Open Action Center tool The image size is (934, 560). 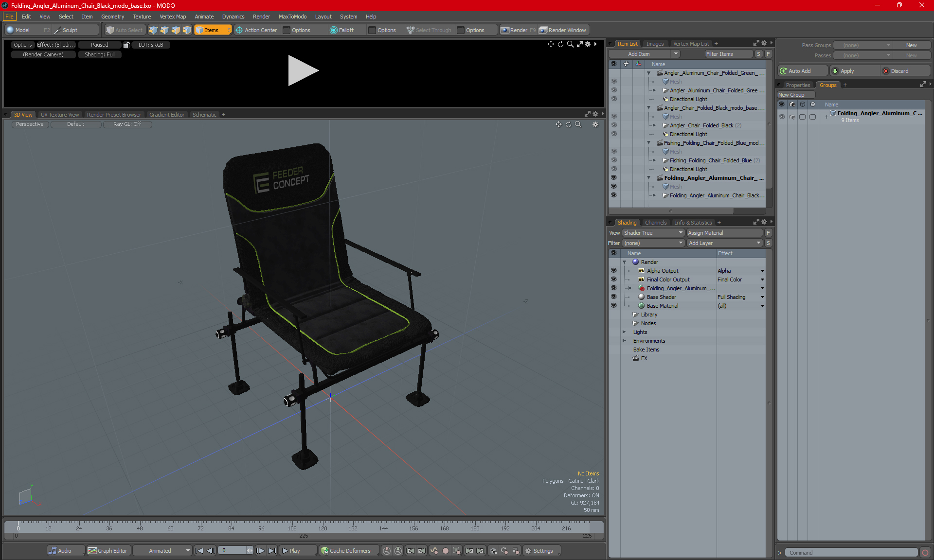click(256, 30)
